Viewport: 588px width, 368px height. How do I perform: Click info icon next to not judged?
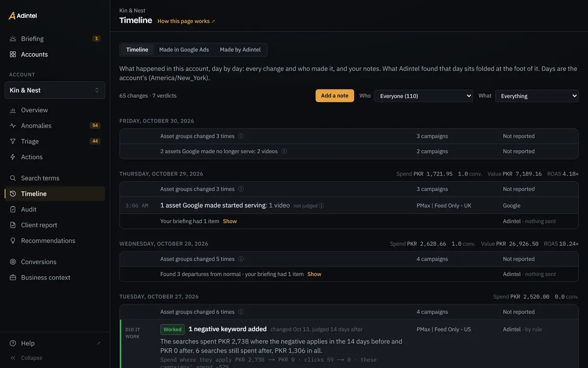pos(321,206)
